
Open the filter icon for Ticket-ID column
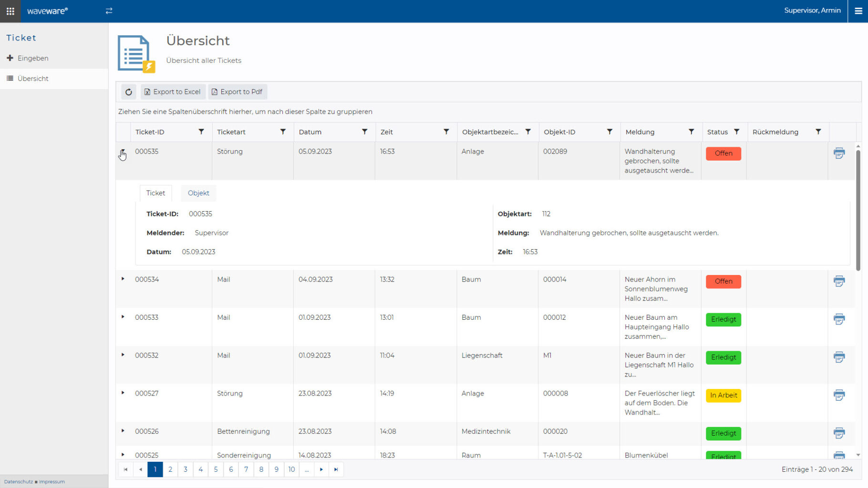pyautogui.click(x=201, y=132)
